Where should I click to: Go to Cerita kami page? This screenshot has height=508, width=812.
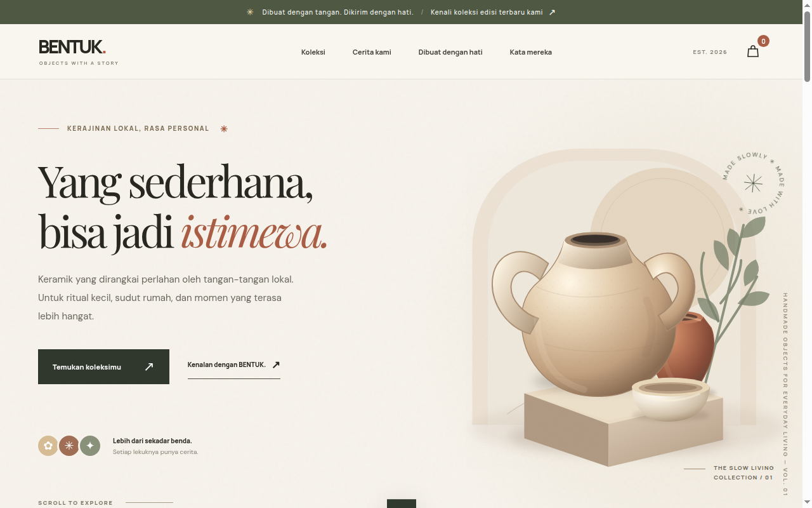[372, 52]
